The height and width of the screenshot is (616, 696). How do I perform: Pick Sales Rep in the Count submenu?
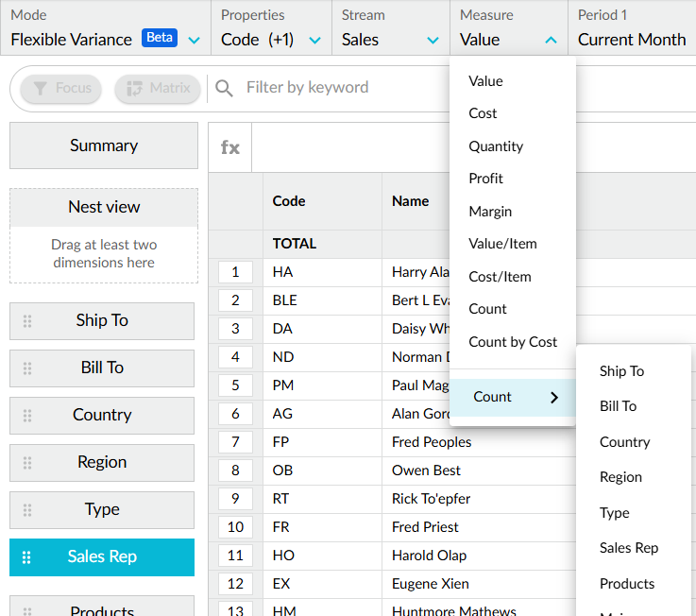tap(629, 548)
